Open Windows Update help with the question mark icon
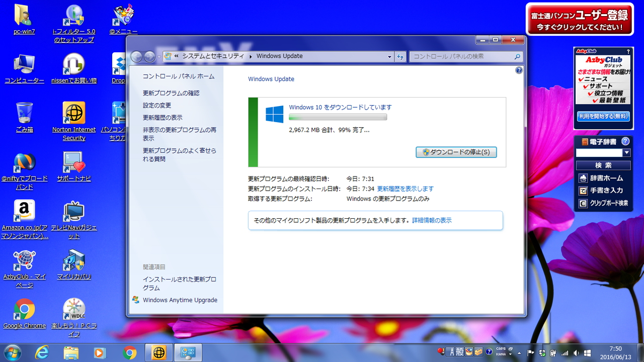This screenshot has width=644, height=362. [x=518, y=70]
